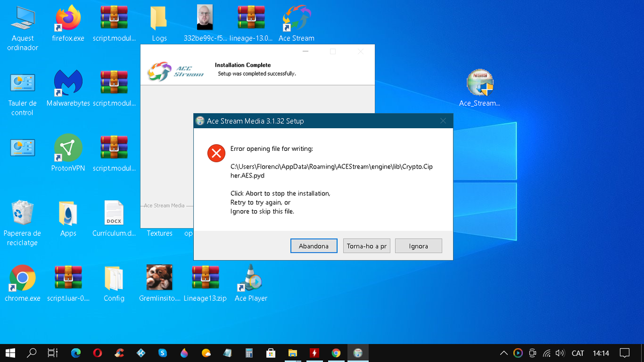Select the Logs folder on the desktop
This screenshot has height=362, width=644.
click(x=159, y=24)
